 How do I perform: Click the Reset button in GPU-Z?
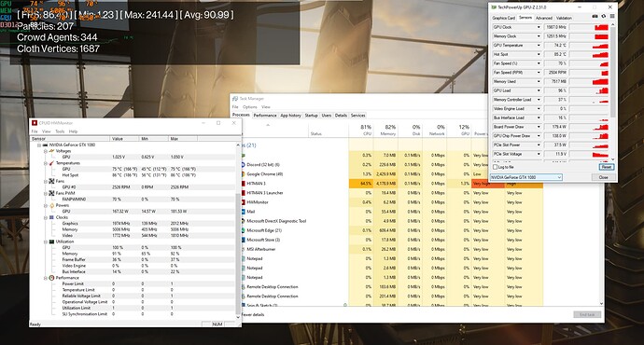[607, 167]
